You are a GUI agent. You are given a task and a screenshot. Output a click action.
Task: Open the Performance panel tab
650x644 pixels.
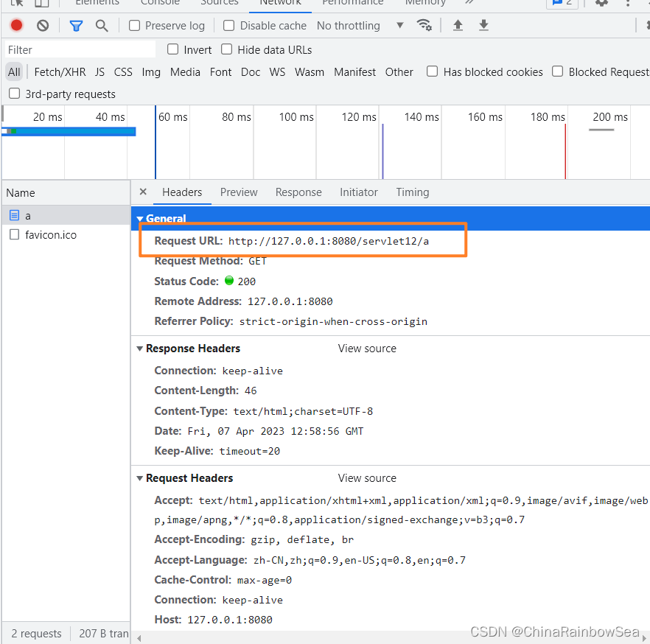coord(353,3)
